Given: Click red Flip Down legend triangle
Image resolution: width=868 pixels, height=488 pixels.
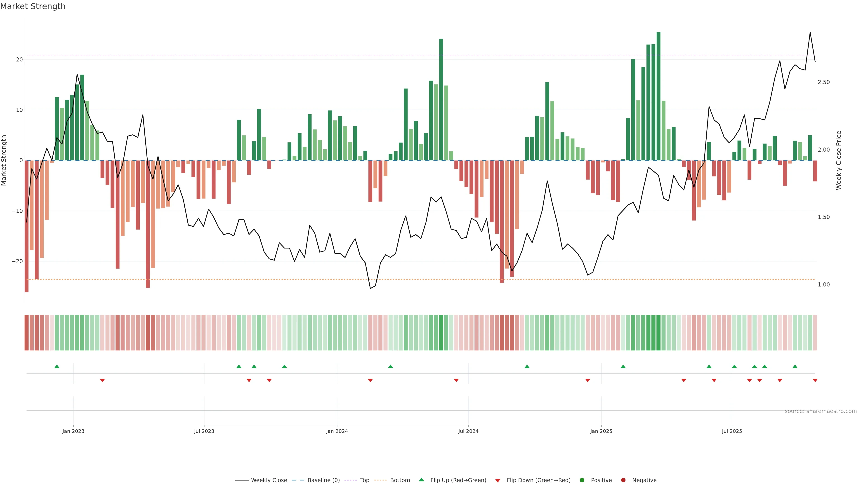Looking at the screenshot, I should tap(498, 481).
